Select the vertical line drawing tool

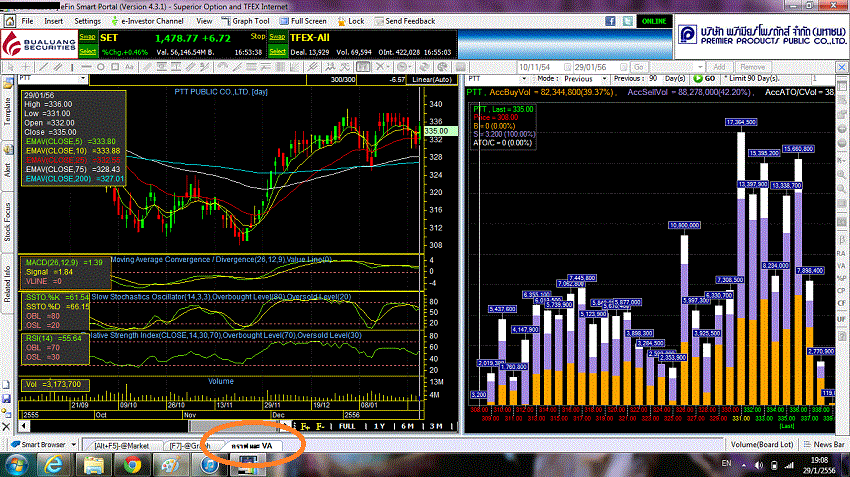72,67
